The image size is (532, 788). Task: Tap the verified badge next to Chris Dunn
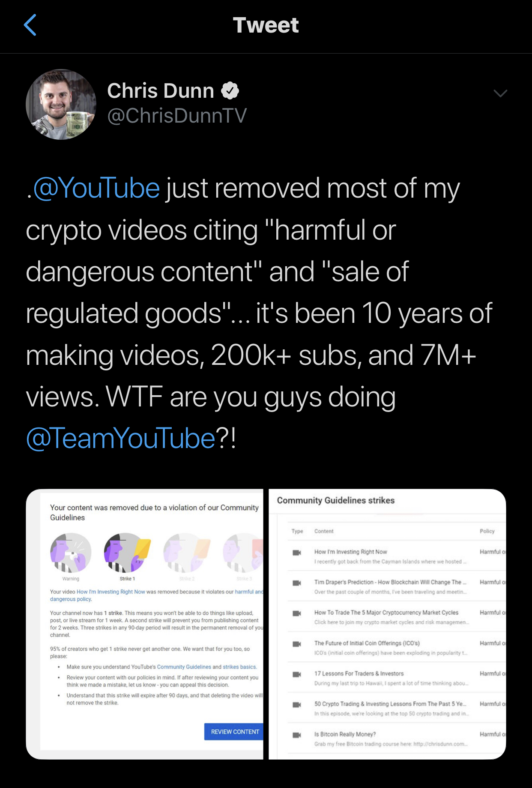click(230, 90)
